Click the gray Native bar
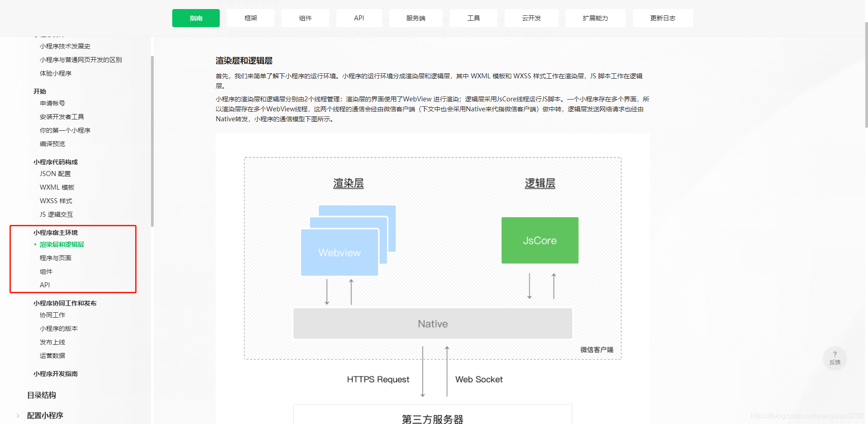The height and width of the screenshot is (424, 868). click(433, 324)
